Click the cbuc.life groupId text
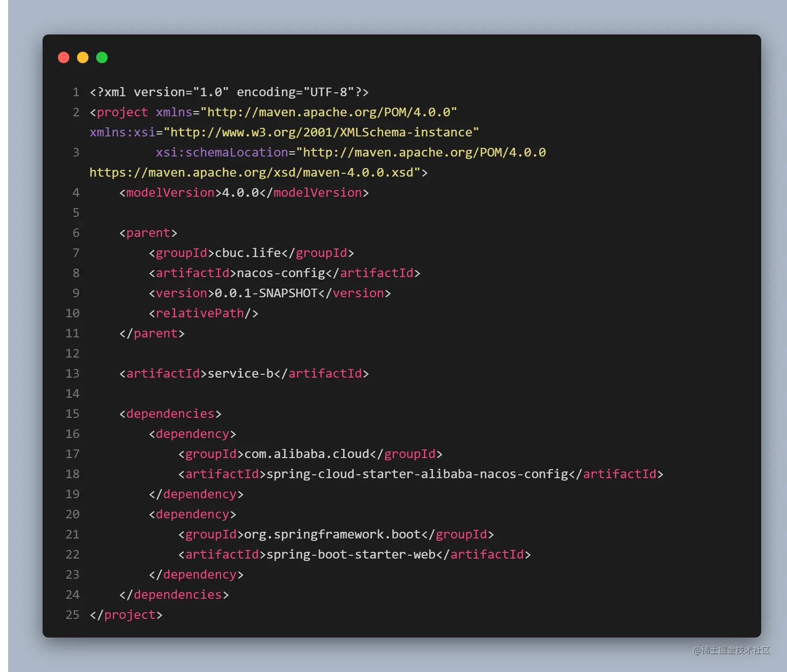This screenshot has height=672, width=787. coord(248,253)
